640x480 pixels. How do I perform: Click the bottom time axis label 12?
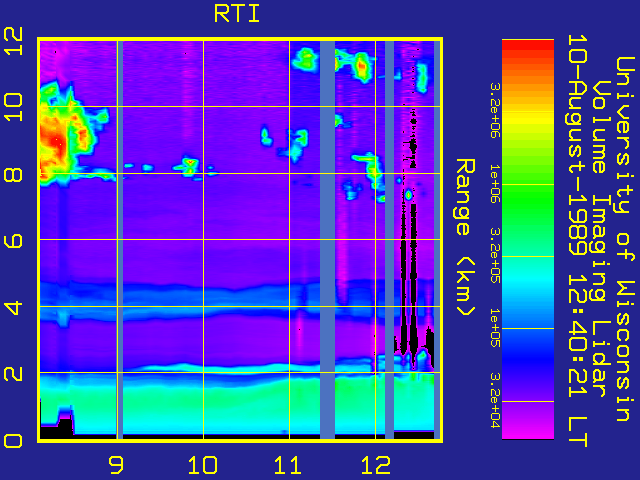coord(376,465)
